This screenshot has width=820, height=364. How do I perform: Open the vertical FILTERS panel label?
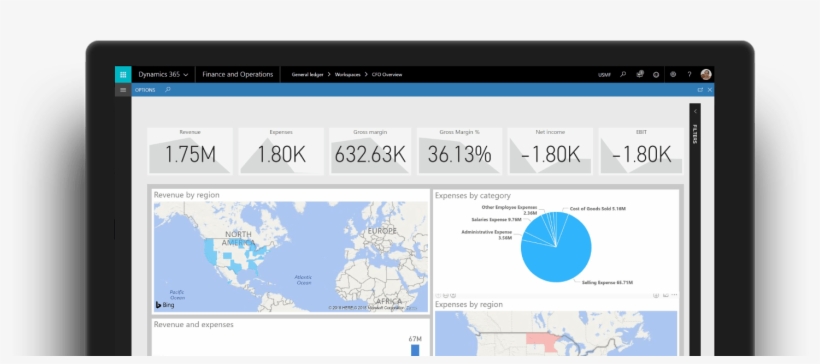(695, 134)
